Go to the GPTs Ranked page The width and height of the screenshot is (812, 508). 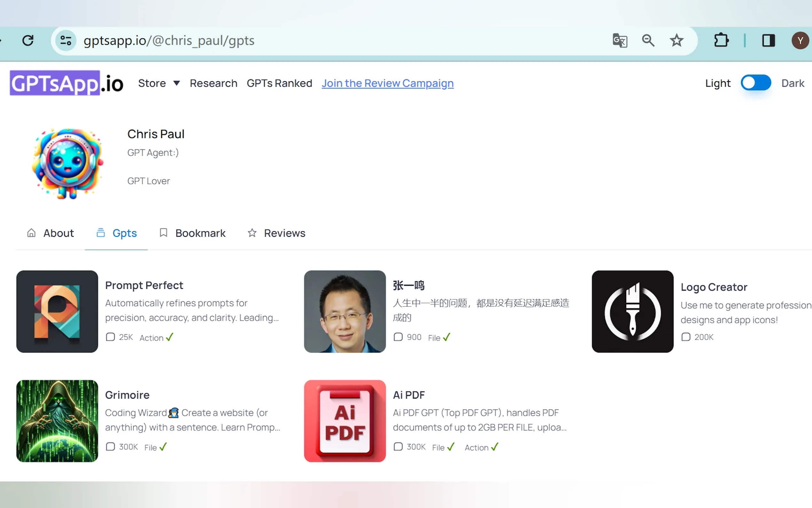(x=279, y=83)
